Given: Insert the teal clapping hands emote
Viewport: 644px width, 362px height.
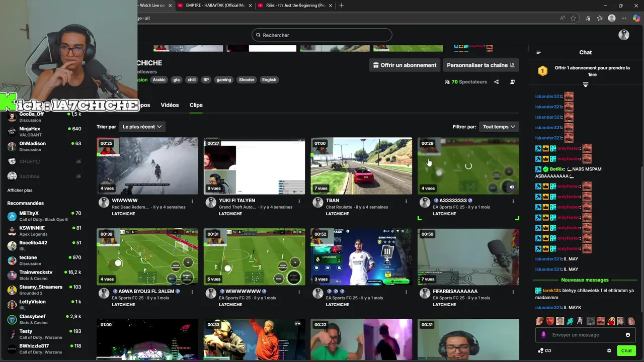Looking at the screenshot, I should 570,321.
